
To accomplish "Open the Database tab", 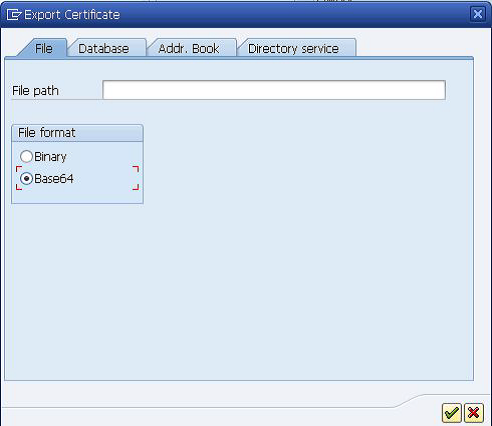I will [x=104, y=49].
